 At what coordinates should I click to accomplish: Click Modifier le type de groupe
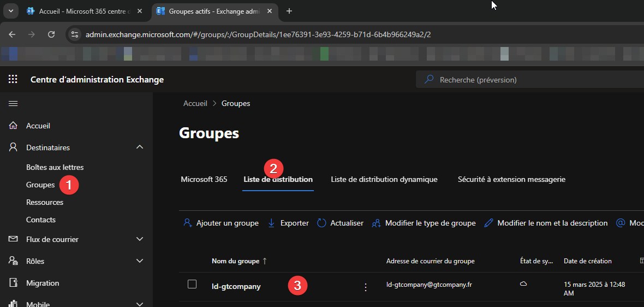point(424,223)
